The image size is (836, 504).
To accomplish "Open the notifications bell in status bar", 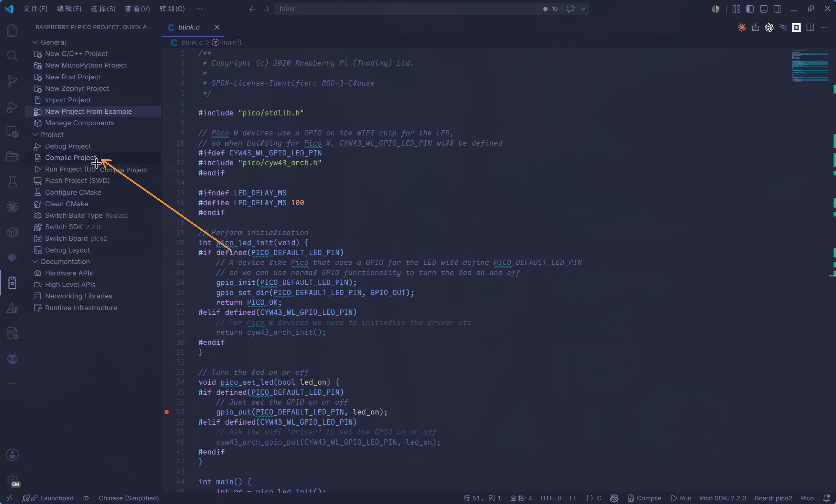I will 826,498.
